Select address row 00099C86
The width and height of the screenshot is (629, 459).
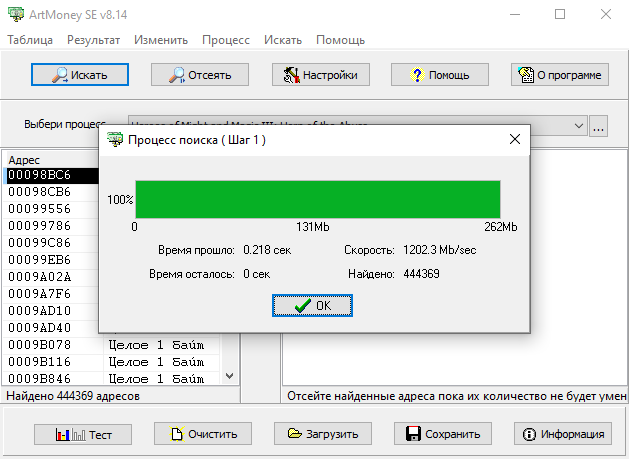click(x=52, y=243)
